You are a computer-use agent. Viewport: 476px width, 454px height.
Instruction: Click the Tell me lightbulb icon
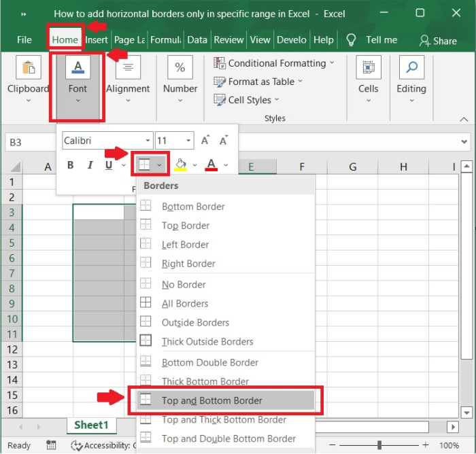pyautogui.click(x=351, y=39)
